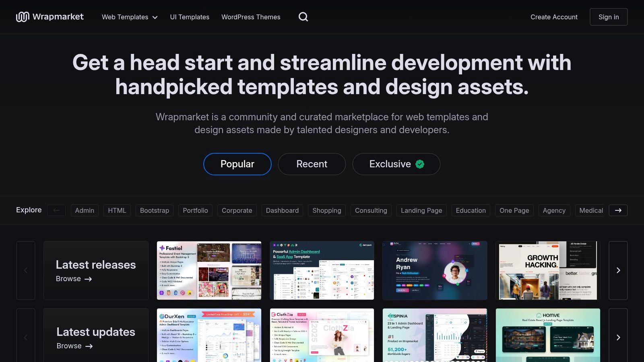Filter by Portfolio category tag
Viewport: 644px width, 362px height.
point(196,210)
